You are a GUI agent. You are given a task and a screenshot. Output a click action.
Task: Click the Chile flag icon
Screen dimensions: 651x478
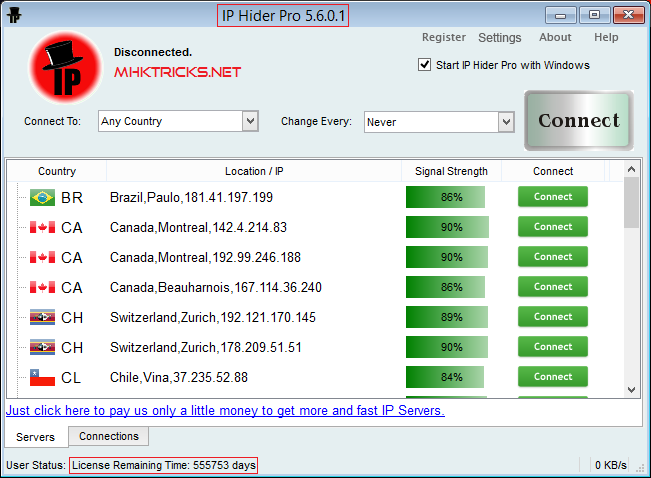click(42, 378)
